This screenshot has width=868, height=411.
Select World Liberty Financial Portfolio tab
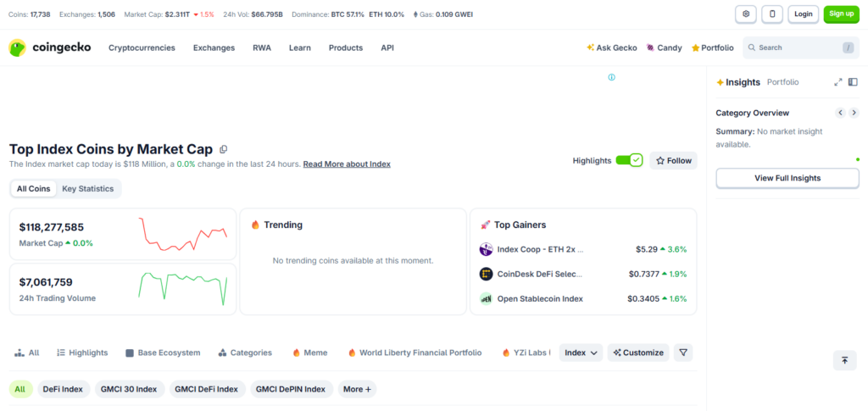coord(415,353)
